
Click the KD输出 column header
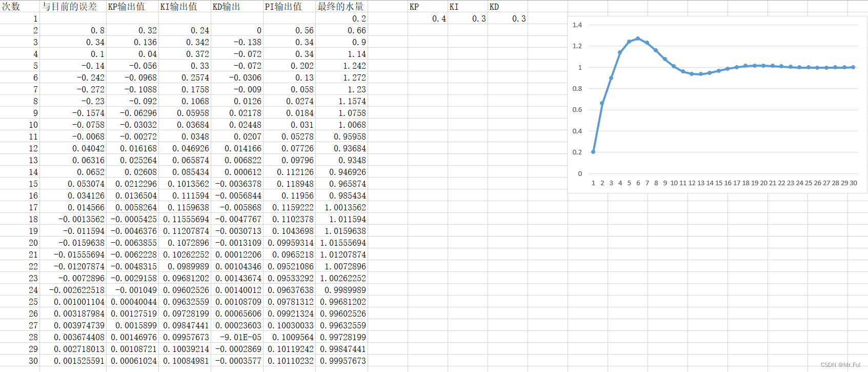click(x=237, y=6)
